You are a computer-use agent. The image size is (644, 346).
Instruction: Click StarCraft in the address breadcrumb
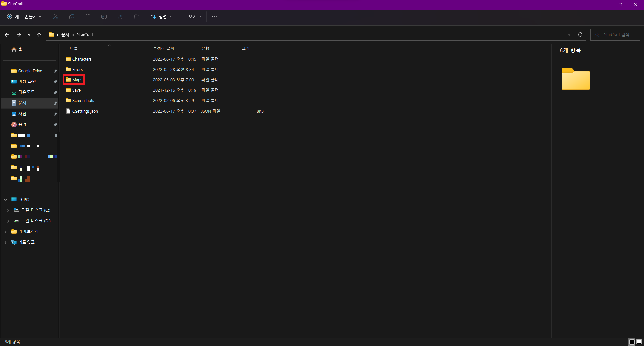point(85,34)
